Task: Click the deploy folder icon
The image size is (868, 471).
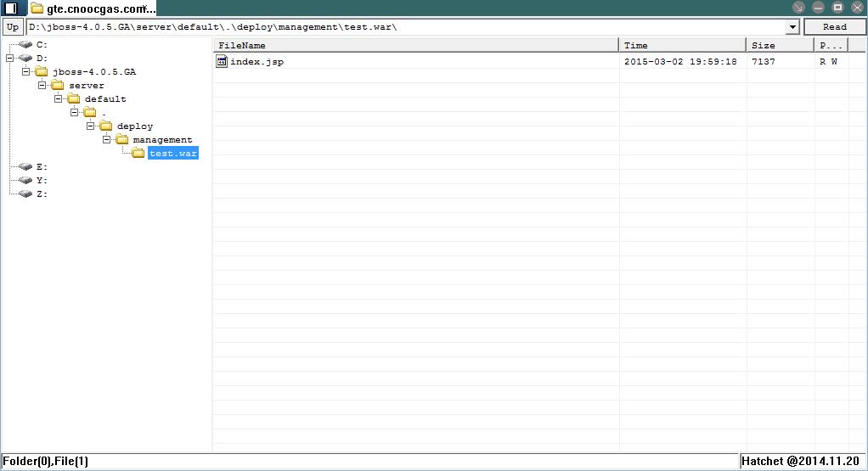Action: click(105, 126)
